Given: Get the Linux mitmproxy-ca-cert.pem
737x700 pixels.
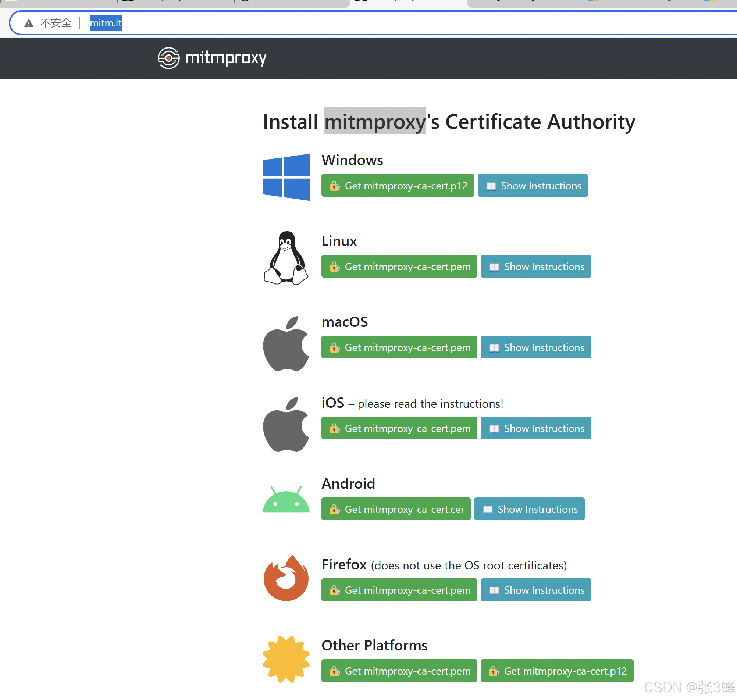Looking at the screenshot, I should click(x=399, y=267).
